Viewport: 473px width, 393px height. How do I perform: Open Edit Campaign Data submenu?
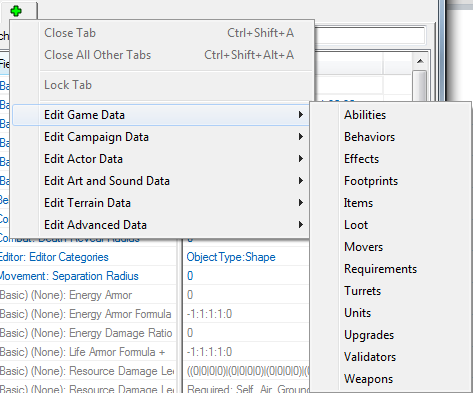point(161,137)
